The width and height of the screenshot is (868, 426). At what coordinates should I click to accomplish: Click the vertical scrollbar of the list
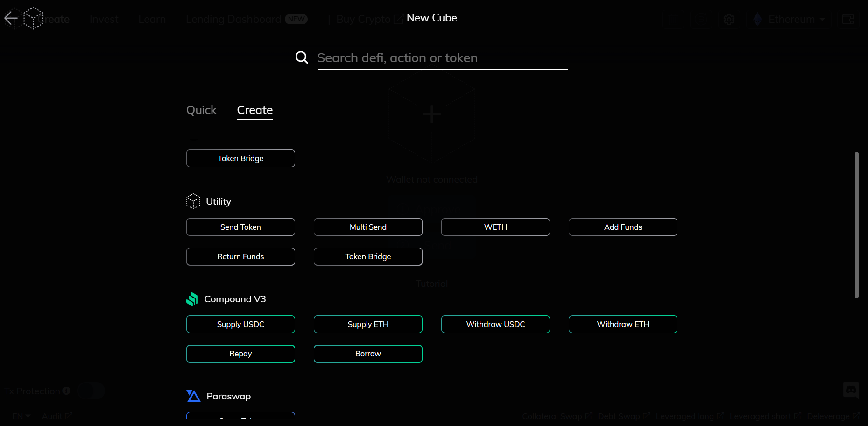coord(856,224)
